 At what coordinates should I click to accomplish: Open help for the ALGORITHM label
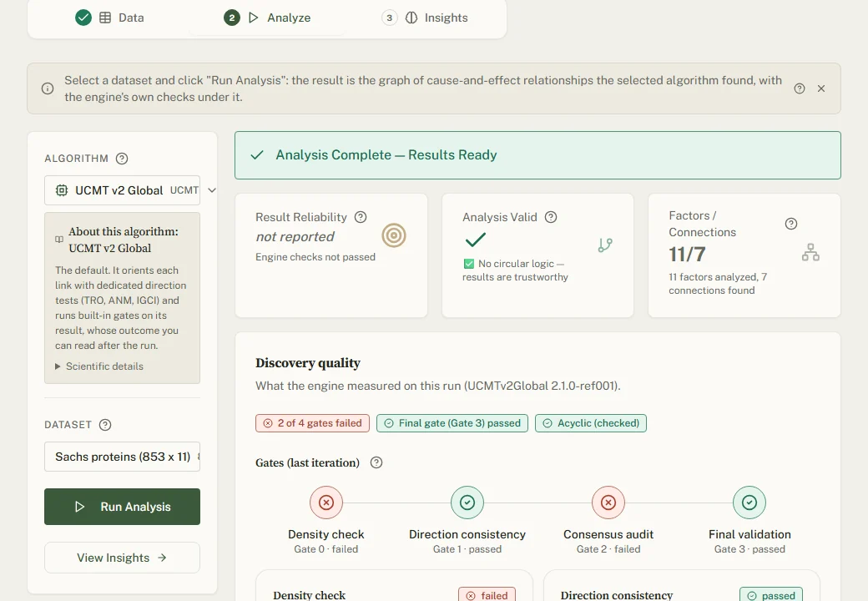coord(122,159)
